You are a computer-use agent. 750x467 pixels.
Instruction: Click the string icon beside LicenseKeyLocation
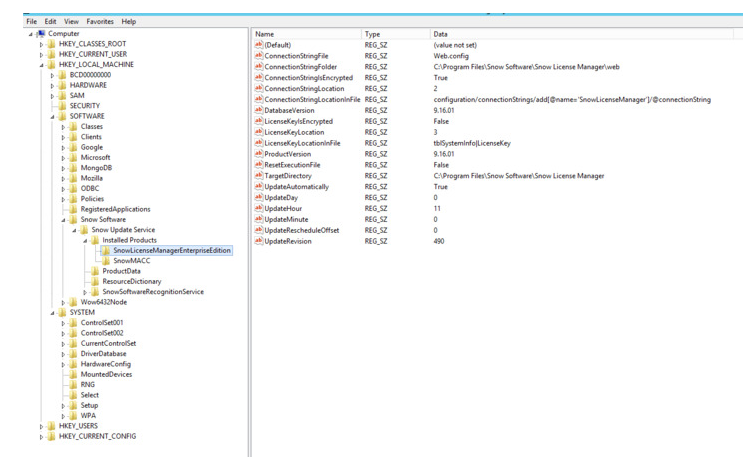coord(259,132)
